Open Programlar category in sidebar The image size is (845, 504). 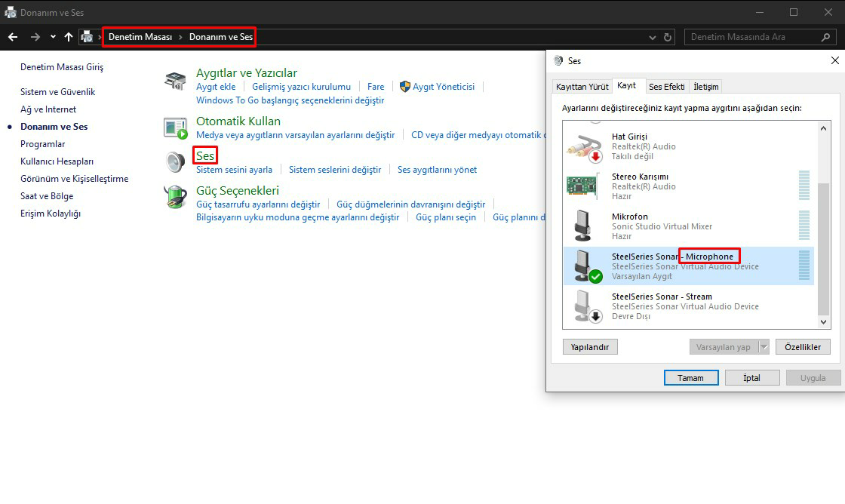[42, 144]
